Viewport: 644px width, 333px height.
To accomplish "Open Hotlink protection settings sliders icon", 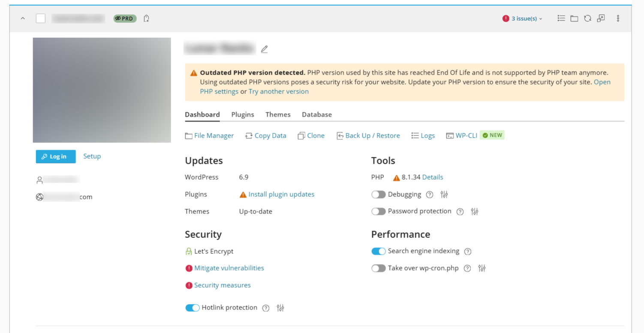I will tap(280, 308).
